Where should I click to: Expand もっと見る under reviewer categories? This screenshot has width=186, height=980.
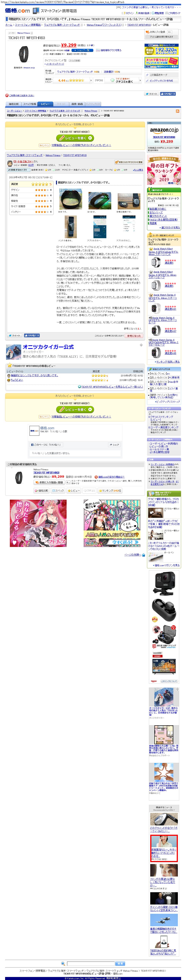tap(138, 170)
